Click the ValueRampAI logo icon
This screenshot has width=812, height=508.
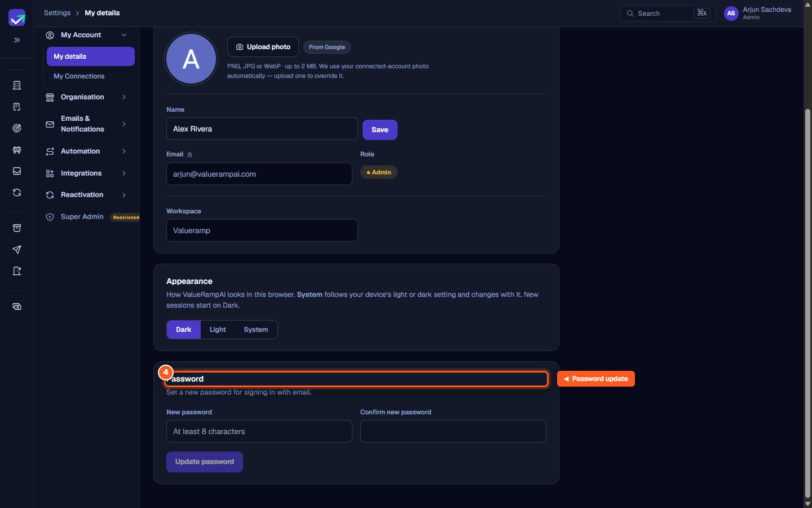point(17,17)
